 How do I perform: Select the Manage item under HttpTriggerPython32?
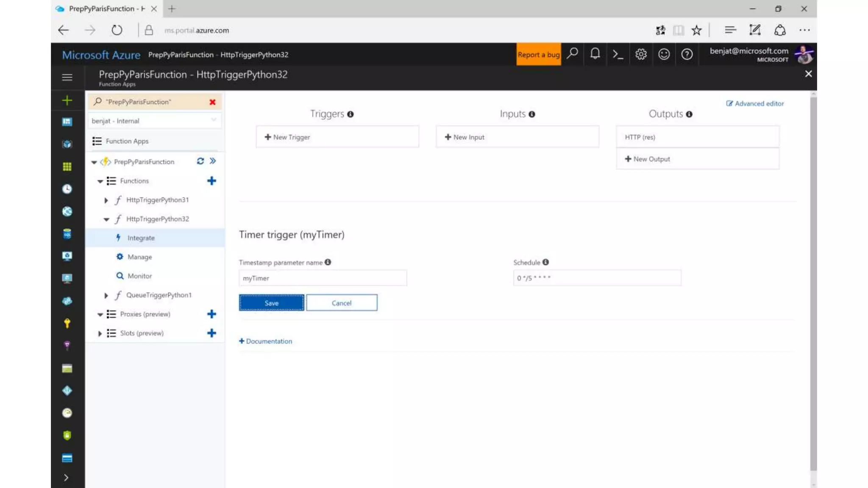pyautogui.click(x=139, y=257)
